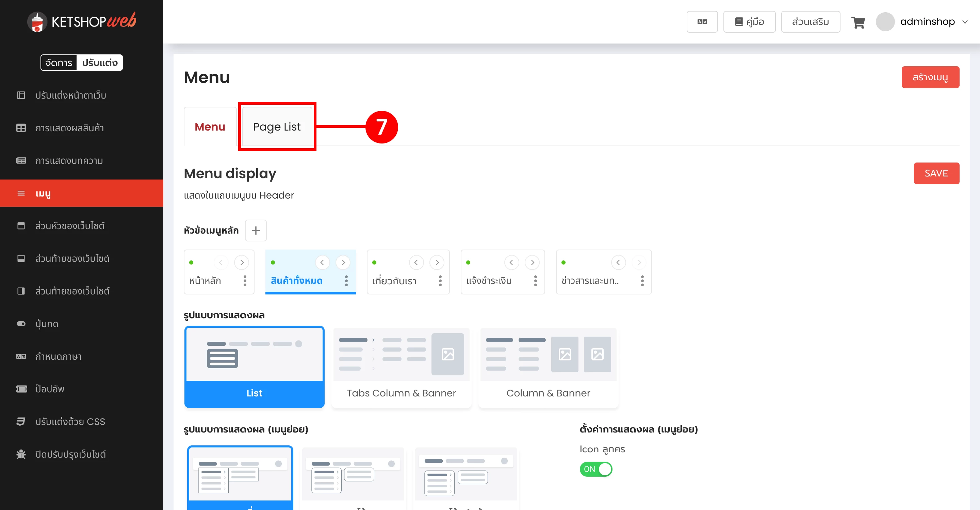Open ส่วนหัวของเว็บไซต์ in sidebar
Viewport: 980px width, 510px height.
click(81, 226)
